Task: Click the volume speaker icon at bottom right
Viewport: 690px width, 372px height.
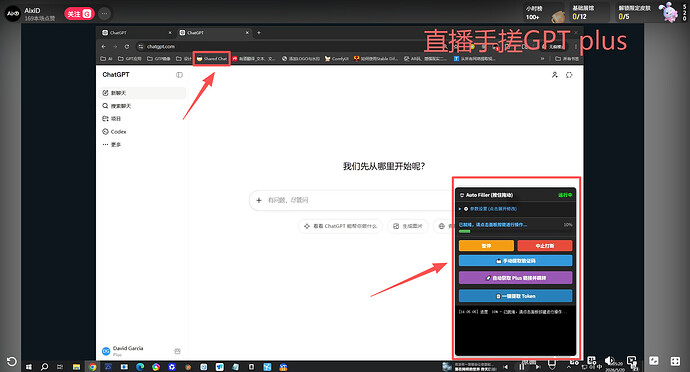Action: pyautogui.click(x=609, y=361)
